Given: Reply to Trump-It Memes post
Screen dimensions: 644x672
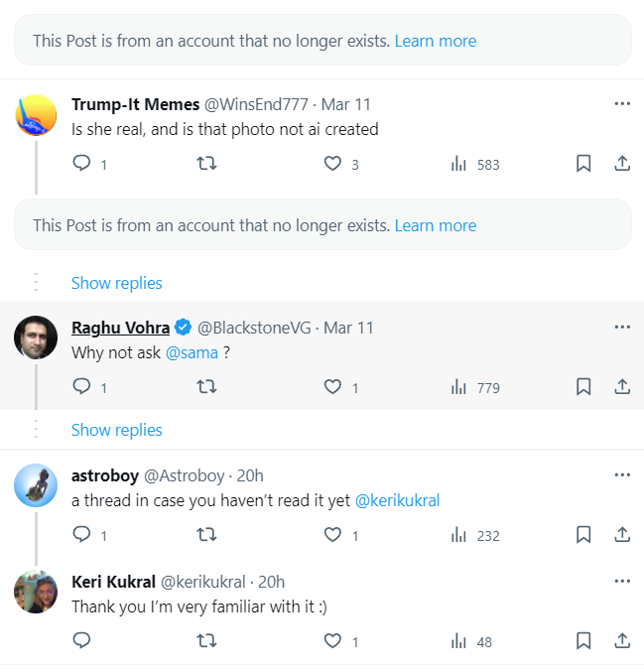Looking at the screenshot, I should click(82, 164).
